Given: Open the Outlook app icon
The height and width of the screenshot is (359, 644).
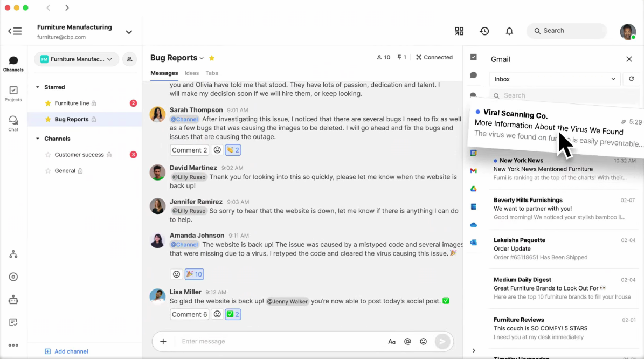Looking at the screenshot, I should pos(474,243).
